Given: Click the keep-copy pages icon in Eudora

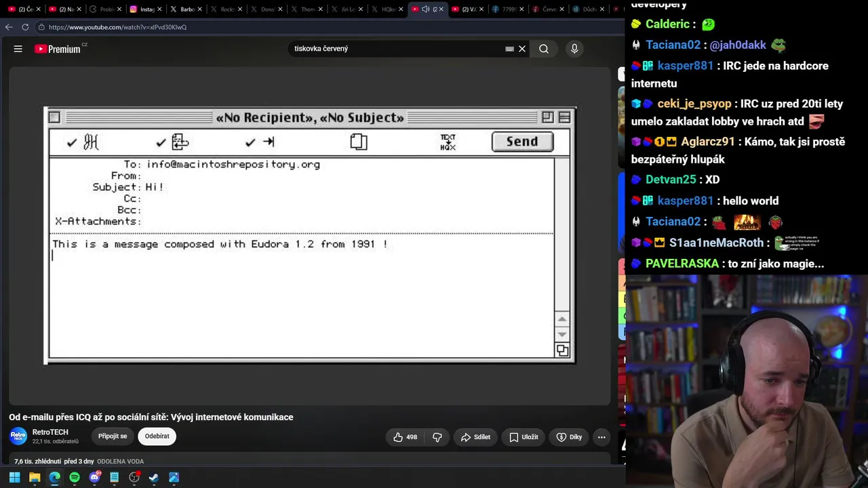Looking at the screenshot, I should point(359,142).
